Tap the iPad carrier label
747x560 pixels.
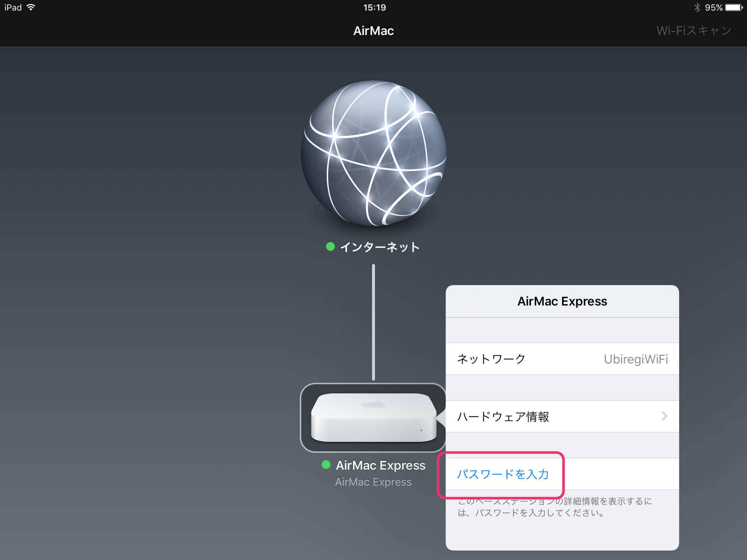(13, 7)
